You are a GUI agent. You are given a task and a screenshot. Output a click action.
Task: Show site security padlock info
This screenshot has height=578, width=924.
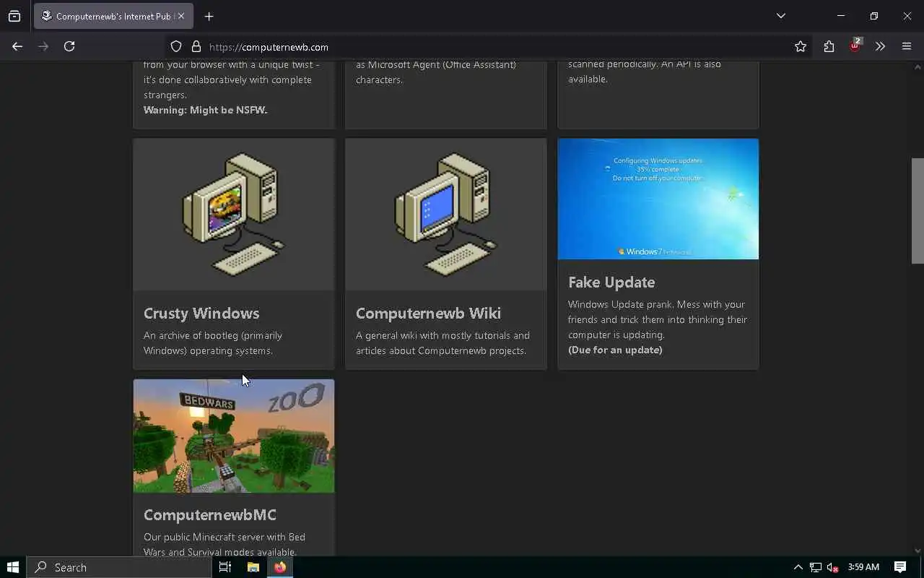click(196, 47)
